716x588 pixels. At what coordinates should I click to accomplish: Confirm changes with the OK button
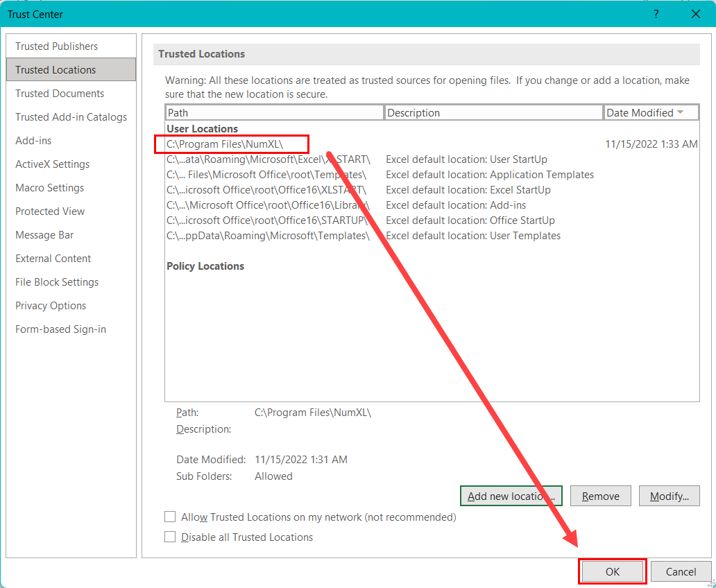[x=612, y=571]
